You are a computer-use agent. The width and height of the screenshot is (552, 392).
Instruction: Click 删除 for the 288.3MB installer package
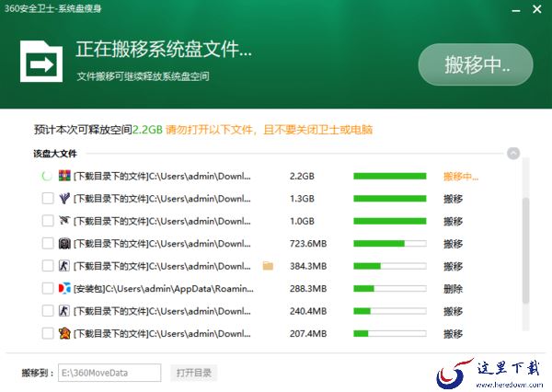tap(453, 289)
